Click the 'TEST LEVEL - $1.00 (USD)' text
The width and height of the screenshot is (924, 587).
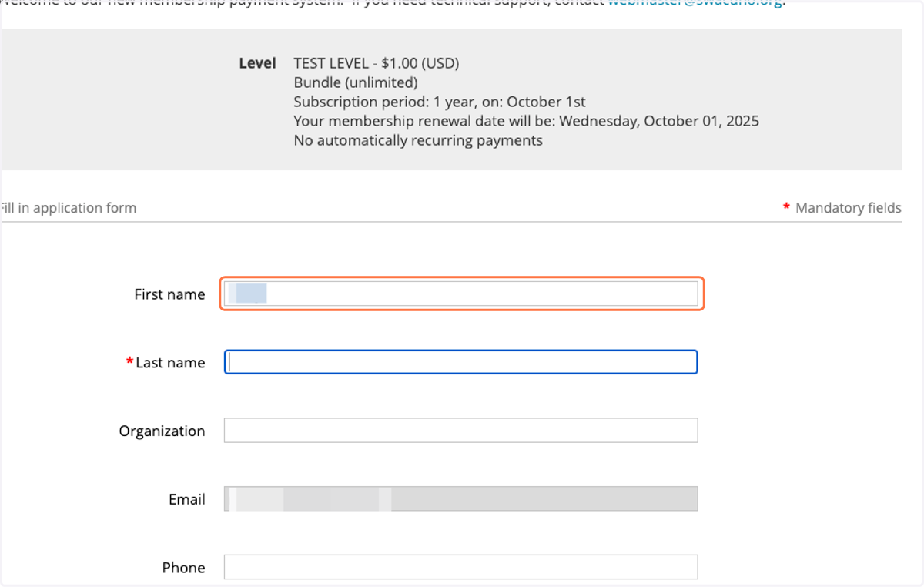point(377,63)
